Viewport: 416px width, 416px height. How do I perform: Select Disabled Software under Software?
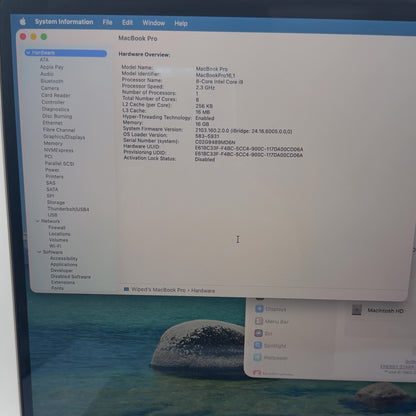pyautogui.click(x=71, y=276)
